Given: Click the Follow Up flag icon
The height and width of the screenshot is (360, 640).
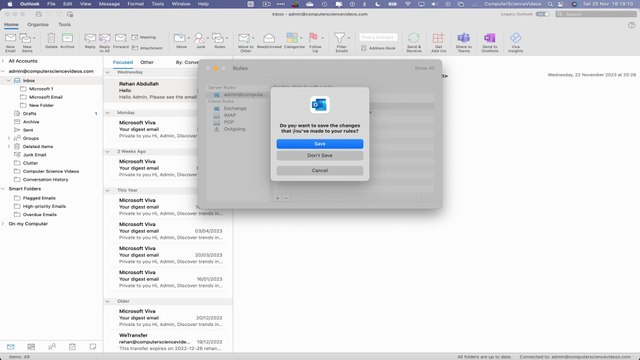Looking at the screenshot, I should [313, 38].
